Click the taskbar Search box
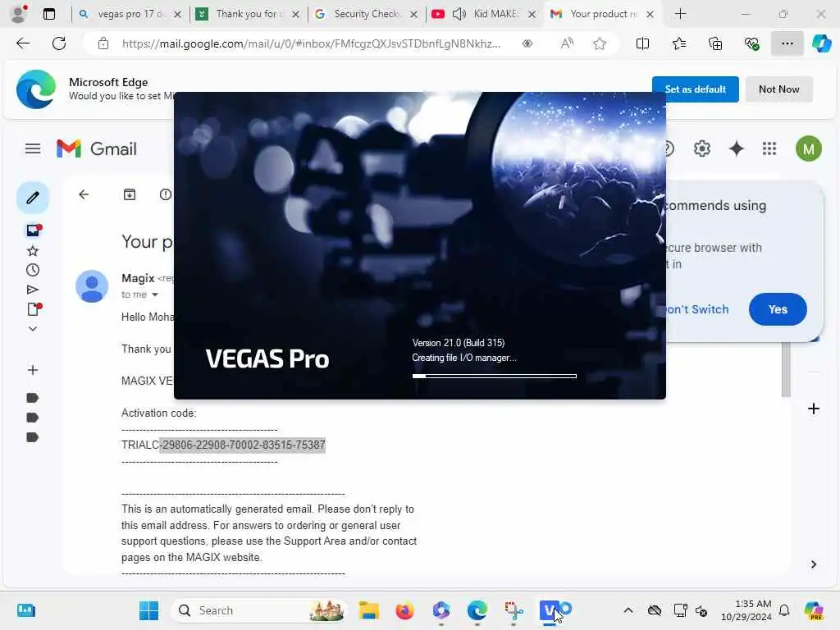Image resolution: width=840 pixels, height=630 pixels. (x=259, y=610)
